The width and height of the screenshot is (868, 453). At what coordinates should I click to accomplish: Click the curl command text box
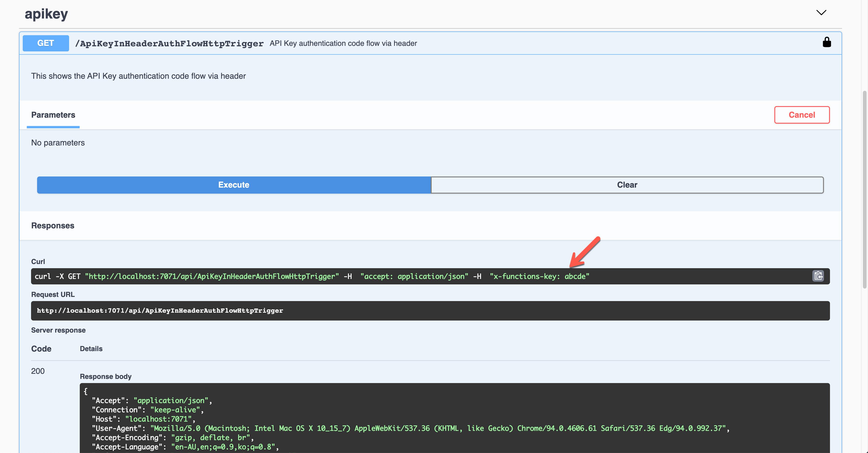[430, 276]
